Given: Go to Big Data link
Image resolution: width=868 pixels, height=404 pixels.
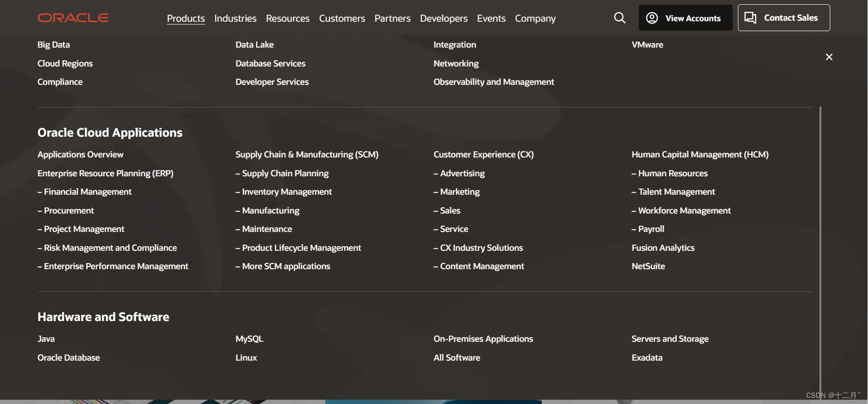Looking at the screenshot, I should pyautogui.click(x=54, y=45).
